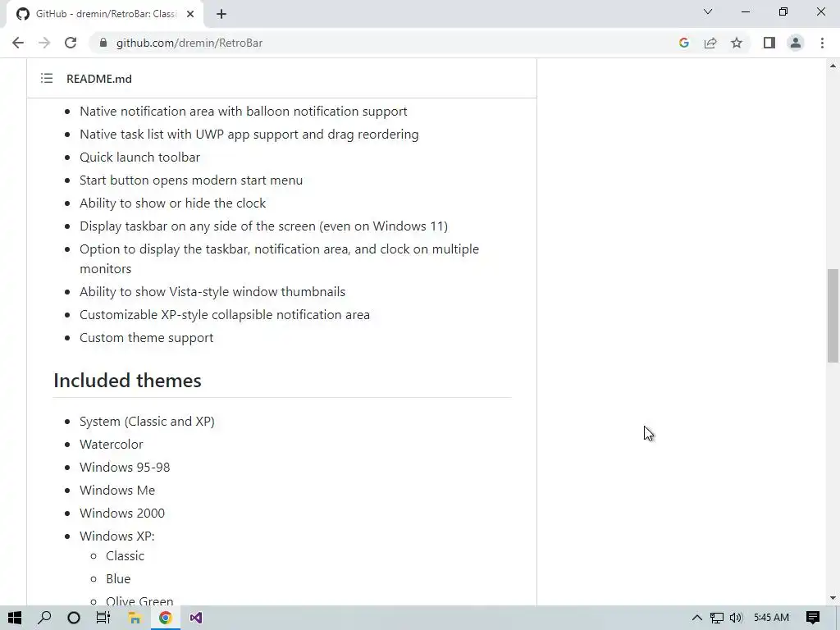The image size is (840, 630).
Task: Open the Windows Start menu
Action: click(15, 618)
